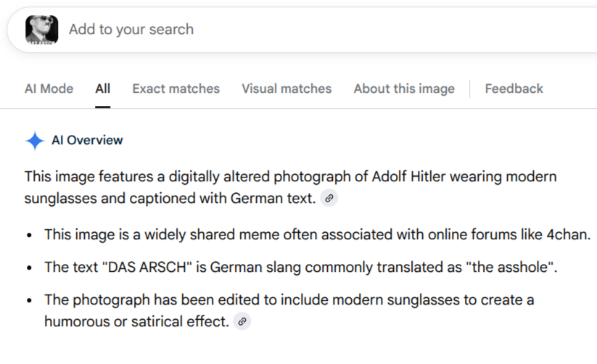Click the searched image thumbnail in search box
The image size is (597, 364).
(x=42, y=30)
